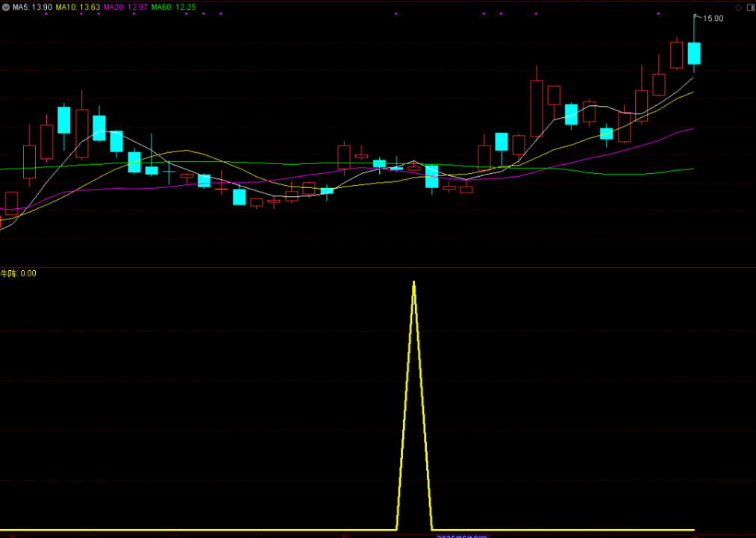Click the peak of the yellow spike
The height and width of the screenshot is (538, 756).
point(414,283)
